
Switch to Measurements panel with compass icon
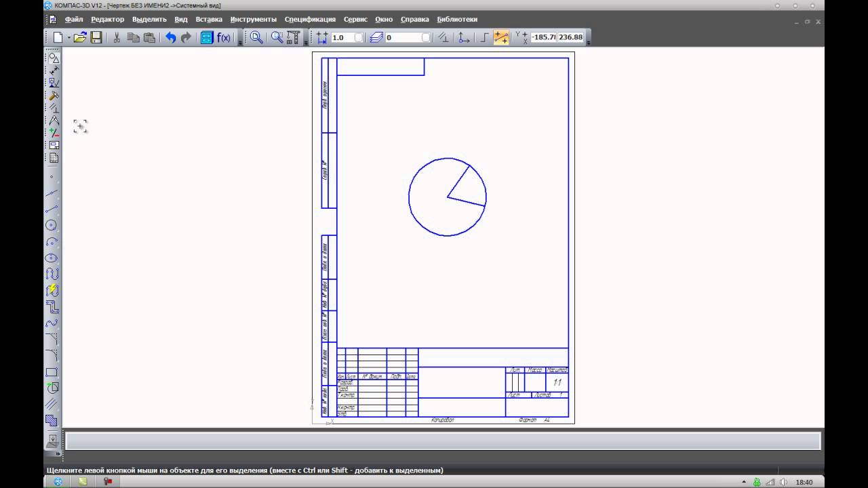pos(53,121)
